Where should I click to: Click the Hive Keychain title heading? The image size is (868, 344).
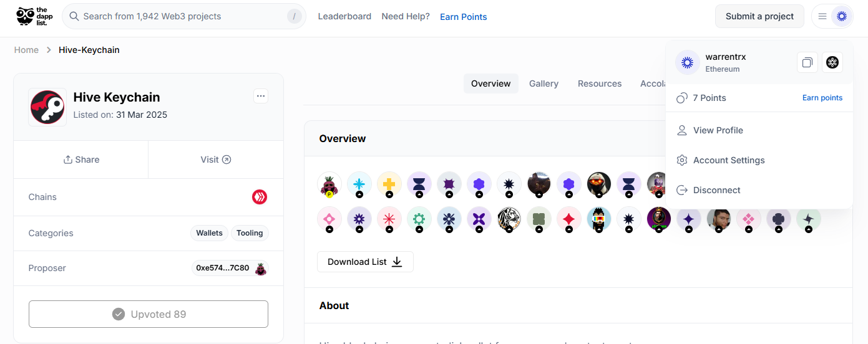pyautogui.click(x=117, y=97)
